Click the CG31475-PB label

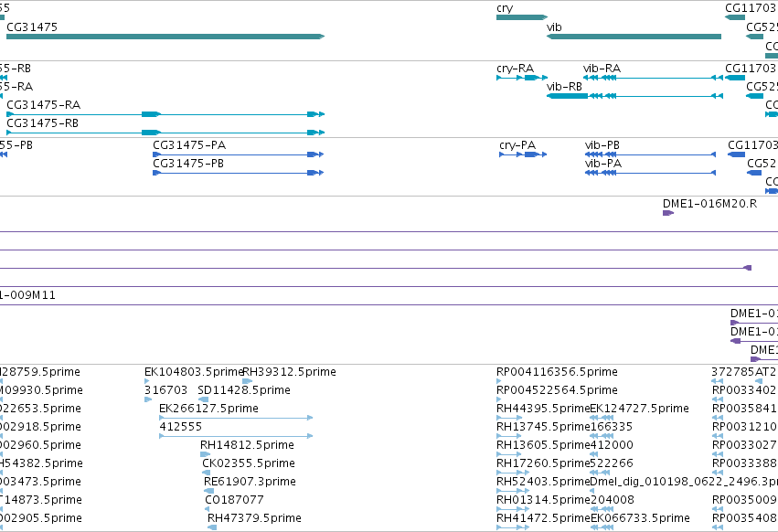(188, 164)
